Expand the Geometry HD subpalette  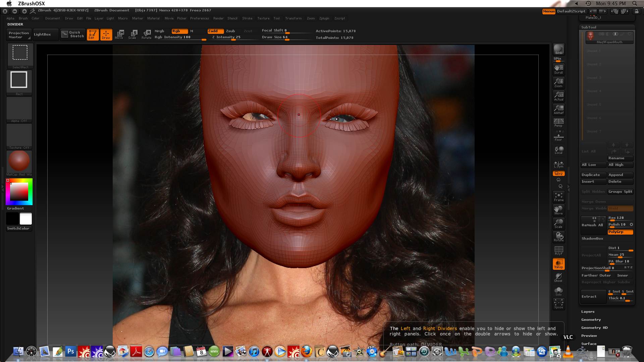(x=594, y=328)
